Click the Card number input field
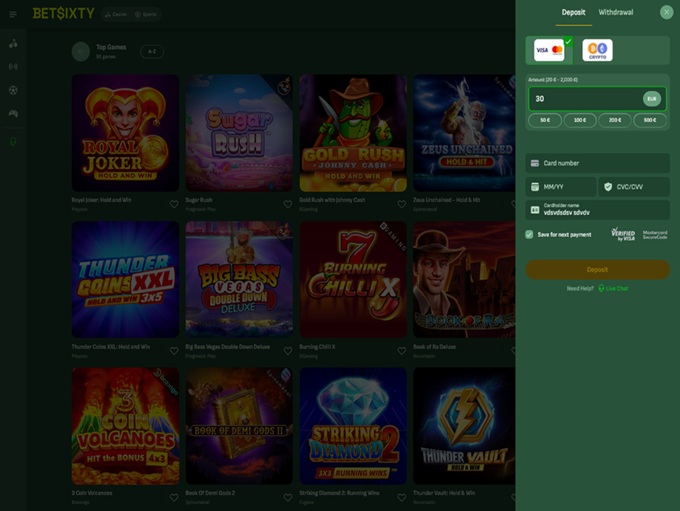Screen dimensions: 680x511 click(598, 163)
